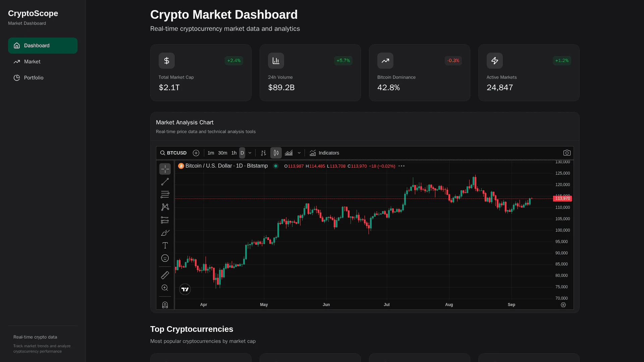
Task: Expand the chart legend options via ellipsis
Action: pos(401,166)
